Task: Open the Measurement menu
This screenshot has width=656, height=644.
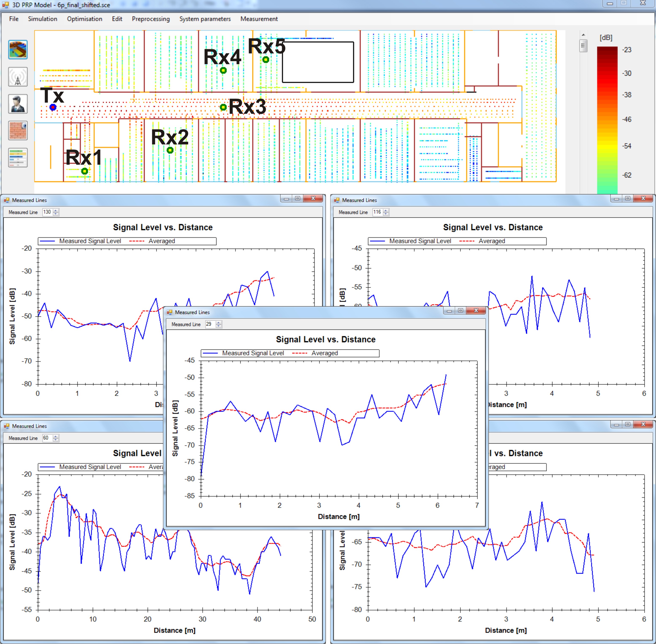Action: pos(259,19)
